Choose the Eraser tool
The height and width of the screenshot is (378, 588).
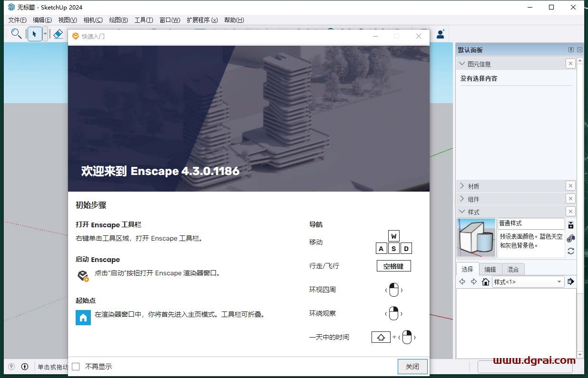click(58, 34)
